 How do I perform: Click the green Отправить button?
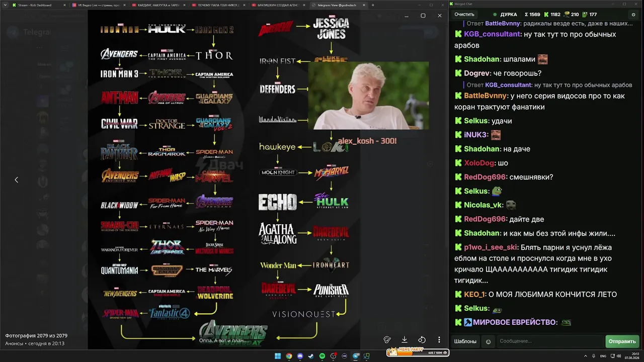[622, 341]
